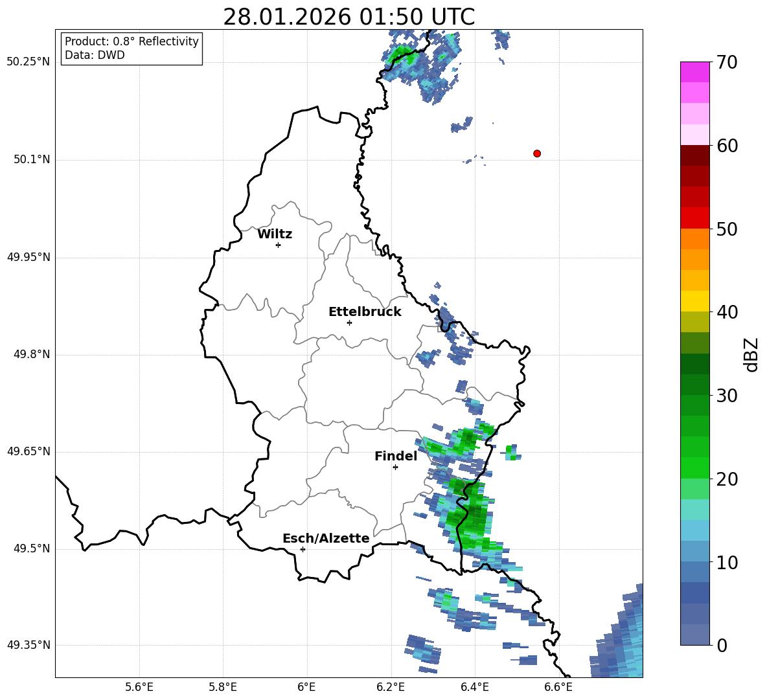
Task: Click the 50.25°N latitude label
Action: pyautogui.click(x=29, y=62)
